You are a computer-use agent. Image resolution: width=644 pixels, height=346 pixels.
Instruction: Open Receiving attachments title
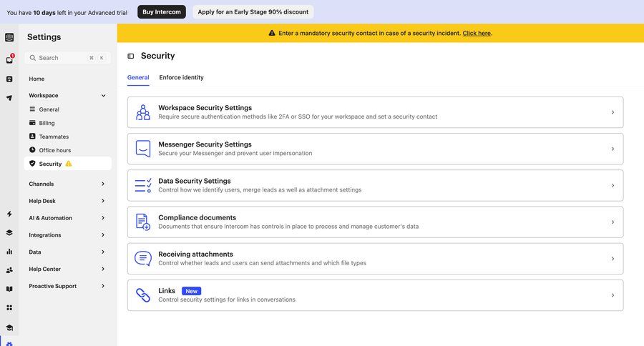pyautogui.click(x=195, y=254)
